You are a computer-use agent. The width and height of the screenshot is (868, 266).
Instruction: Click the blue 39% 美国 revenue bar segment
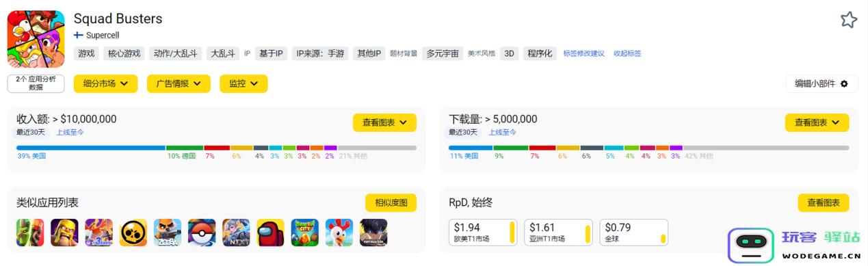coord(91,148)
